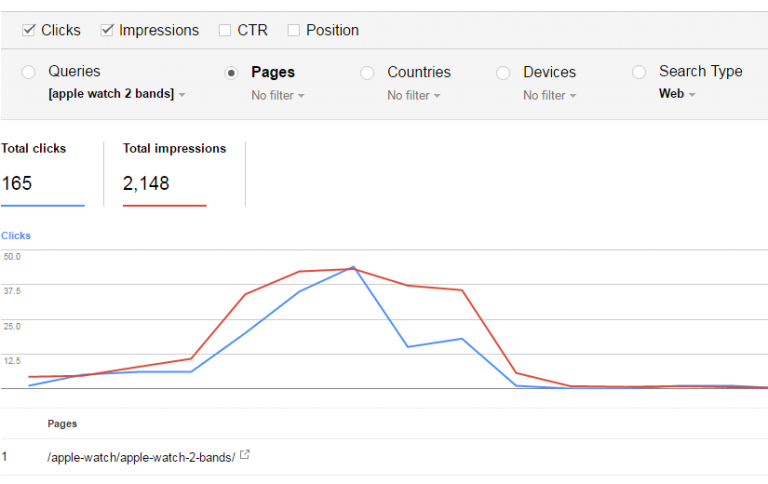Select the Devices radio button

coord(503,72)
